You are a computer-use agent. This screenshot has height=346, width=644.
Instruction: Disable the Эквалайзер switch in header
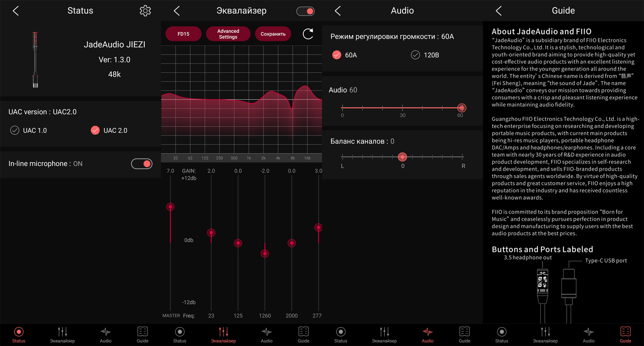point(305,11)
